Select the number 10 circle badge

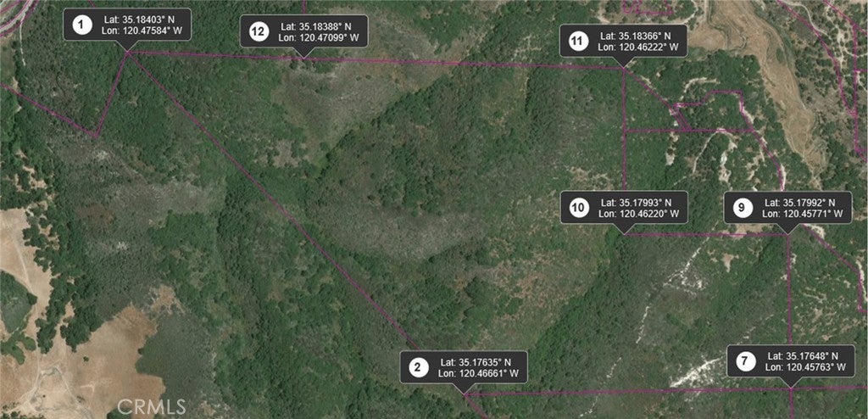point(578,208)
